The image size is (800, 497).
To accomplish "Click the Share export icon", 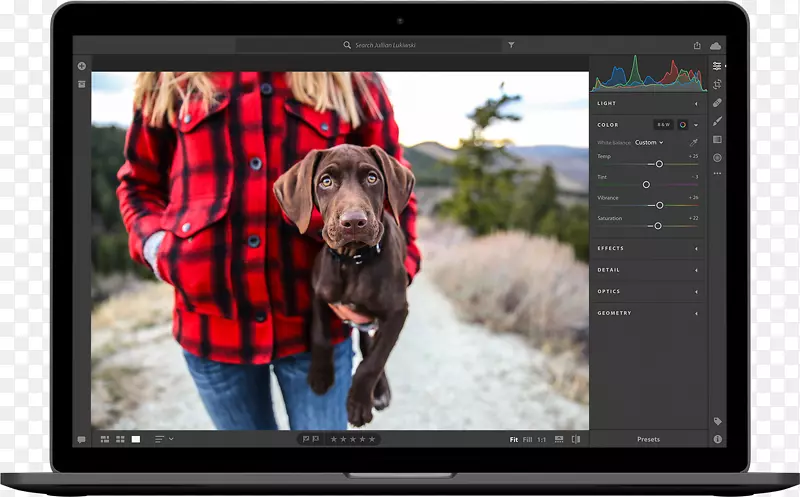I will [x=697, y=45].
